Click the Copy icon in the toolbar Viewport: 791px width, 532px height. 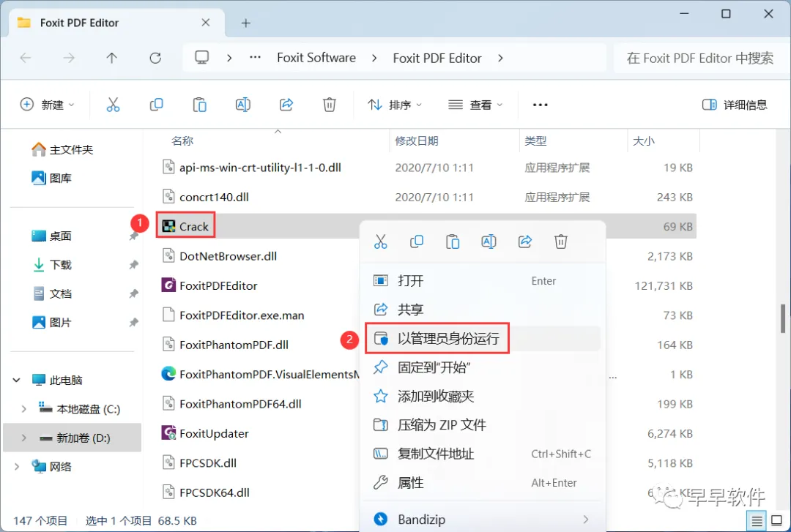point(157,105)
